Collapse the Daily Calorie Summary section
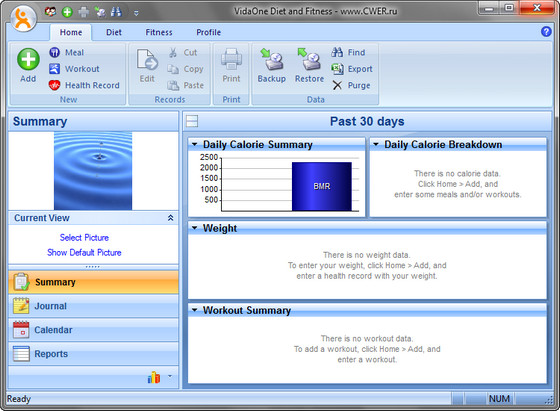 point(195,144)
